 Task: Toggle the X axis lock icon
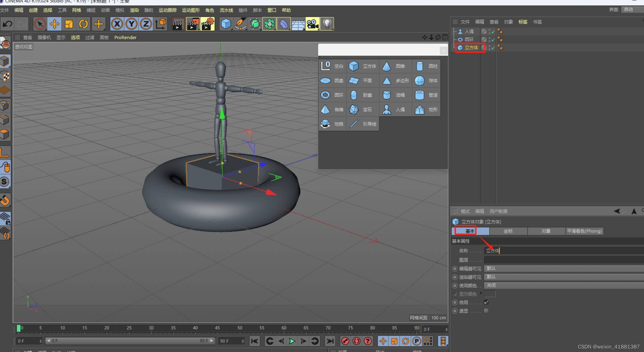click(x=117, y=24)
